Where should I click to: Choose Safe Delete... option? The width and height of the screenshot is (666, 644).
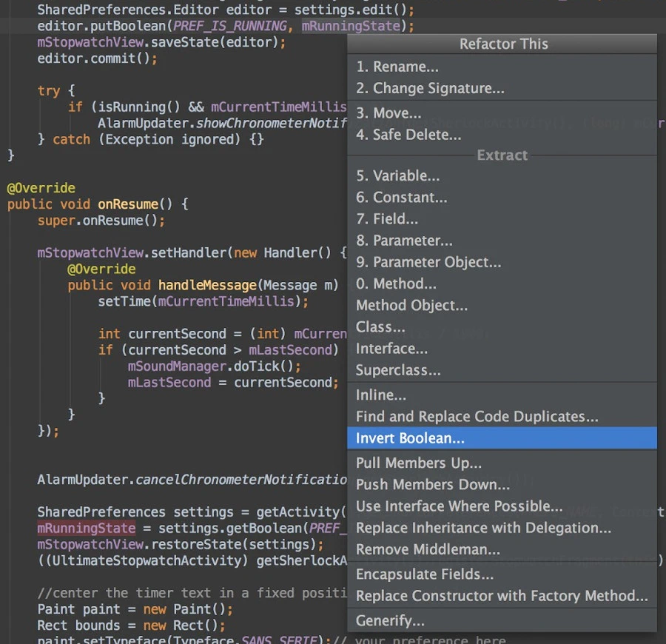tap(502, 135)
